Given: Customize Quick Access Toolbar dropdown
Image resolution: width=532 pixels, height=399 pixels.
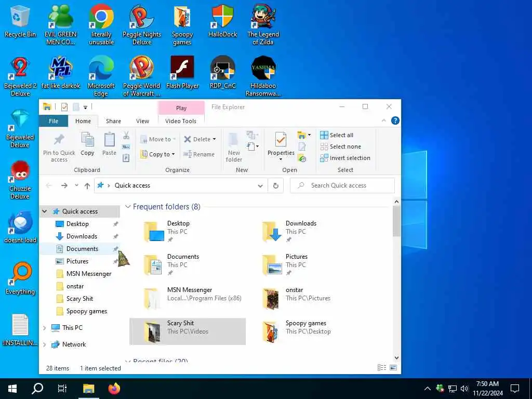Looking at the screenshot, I should pos(86,108).
